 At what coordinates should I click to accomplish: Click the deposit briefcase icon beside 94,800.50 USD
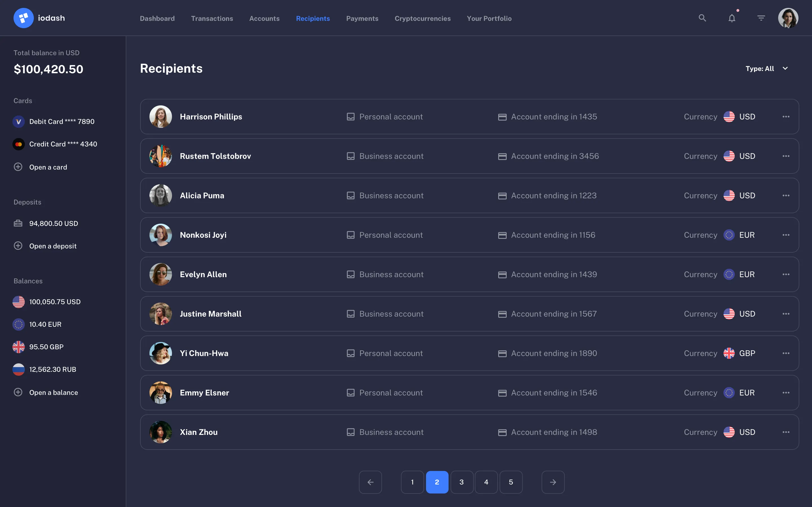(x=18, y=223)
